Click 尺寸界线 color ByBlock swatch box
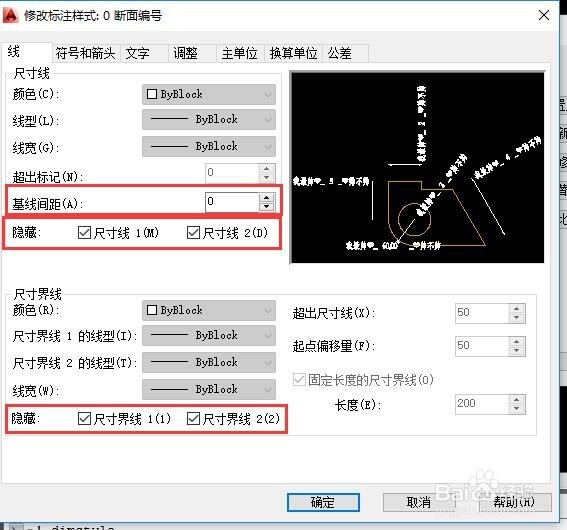The image size is (567, 530). [x=152, y=310]
